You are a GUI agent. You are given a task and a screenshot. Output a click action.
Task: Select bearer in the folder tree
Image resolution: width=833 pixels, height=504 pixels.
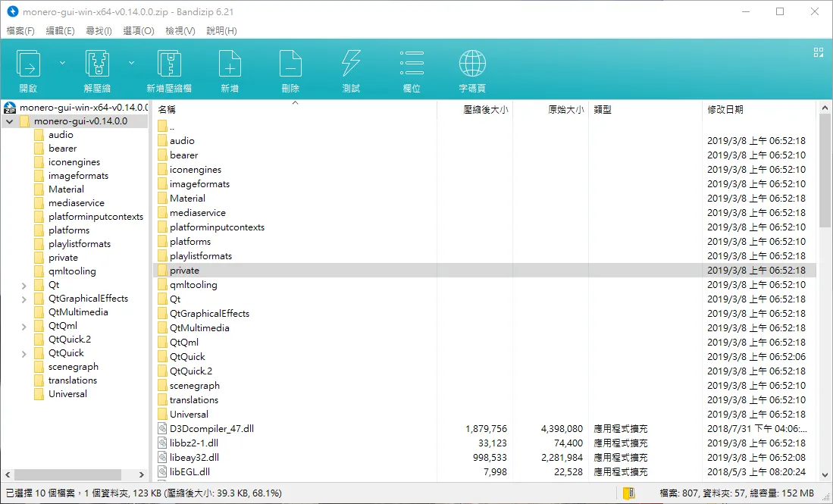pyautogui.click(x=63, y=149)
